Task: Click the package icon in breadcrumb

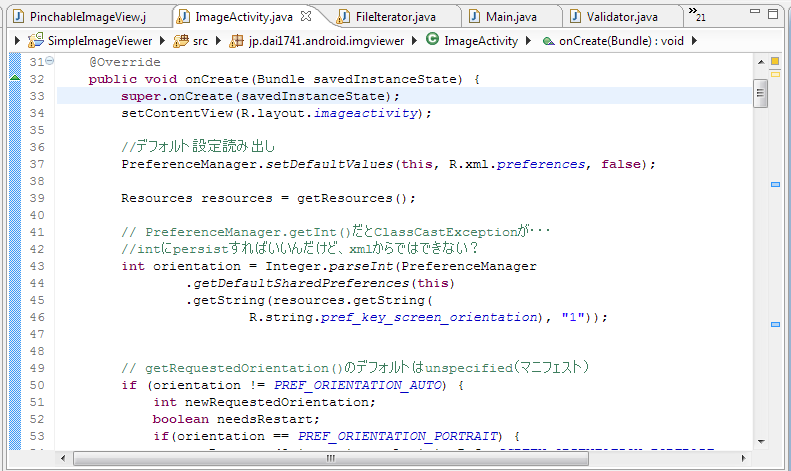Action: tap(236, 41)
